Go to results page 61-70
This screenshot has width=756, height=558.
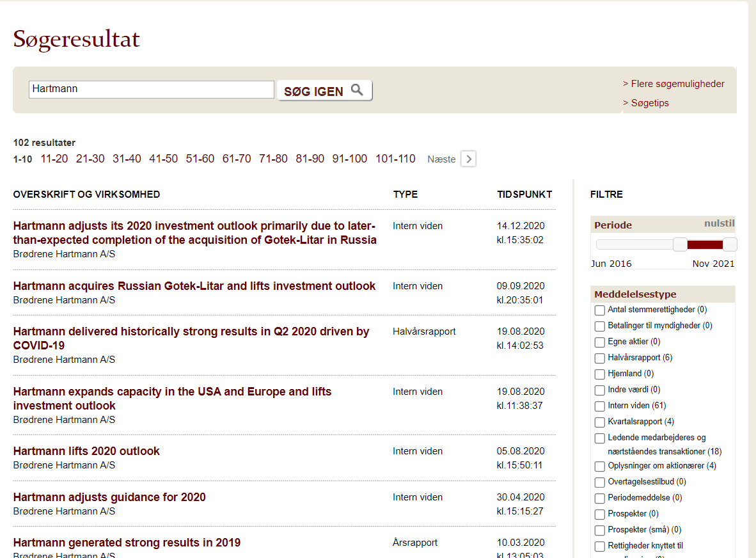click(x=237, y=159)
